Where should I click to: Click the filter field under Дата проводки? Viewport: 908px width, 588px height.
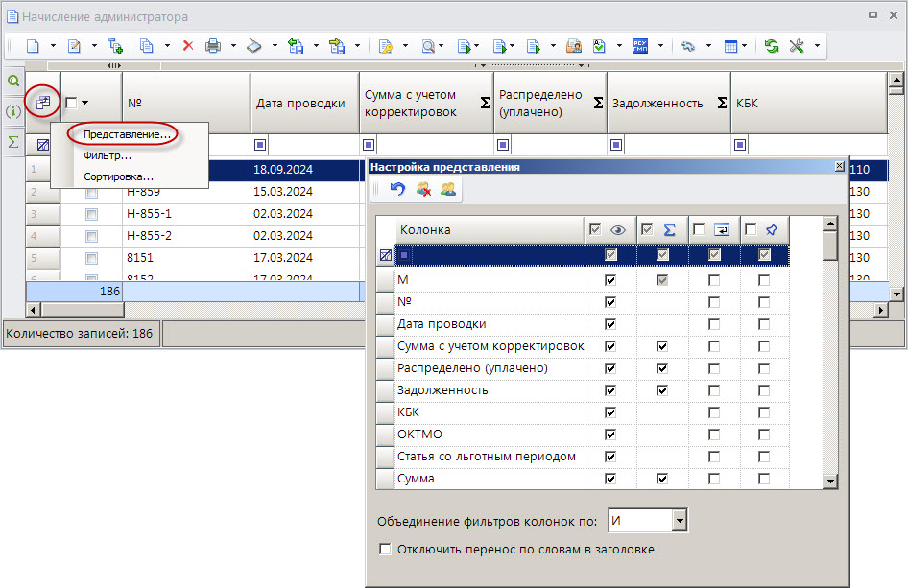tap(313, 145)
